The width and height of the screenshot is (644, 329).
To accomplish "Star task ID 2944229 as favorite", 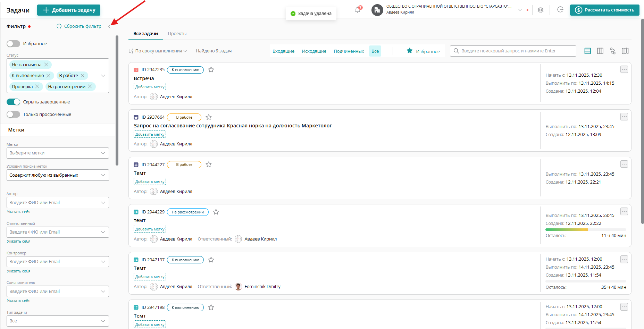I will (x=216, y=212).
